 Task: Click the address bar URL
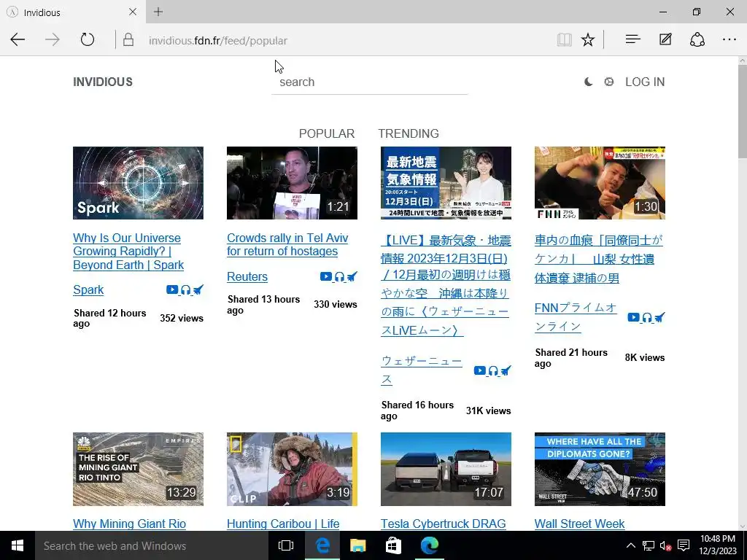217,41
